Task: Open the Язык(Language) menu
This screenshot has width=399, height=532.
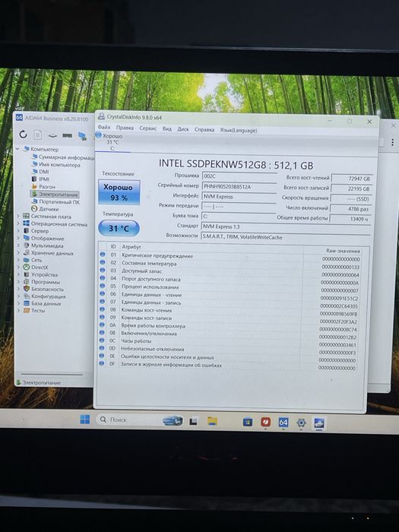Action: click(x=239, y=130)
